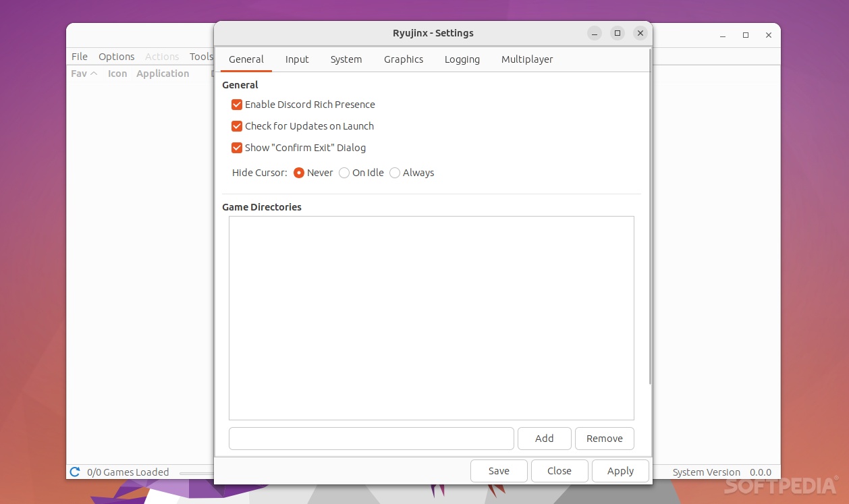Click the Fav column sort arrow
Screen dimensions: 849x504
coord(93,74)
